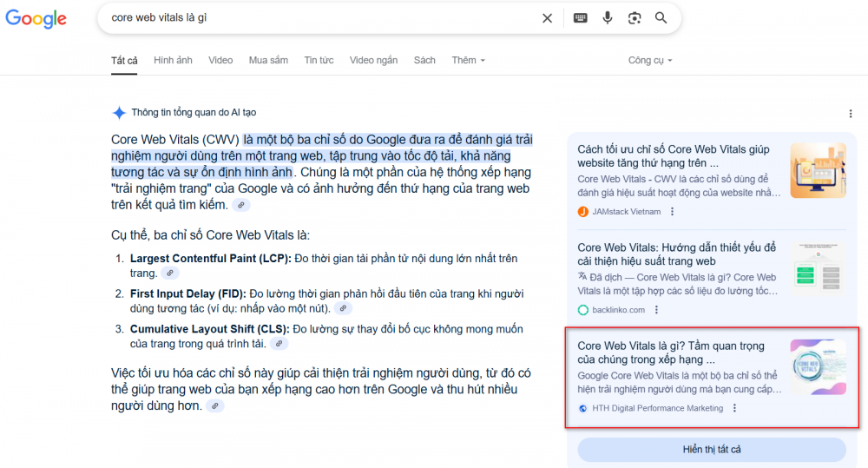This screenshot has height=468, width=868.
Task: Click the 'Hiển thị tất cả' button
Action: click(712, 449)
